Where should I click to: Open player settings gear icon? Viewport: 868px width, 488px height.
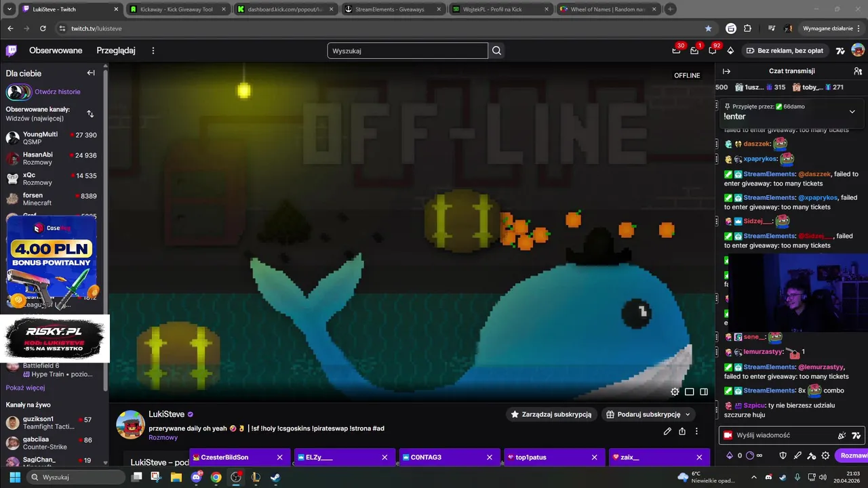click(675, 392)
